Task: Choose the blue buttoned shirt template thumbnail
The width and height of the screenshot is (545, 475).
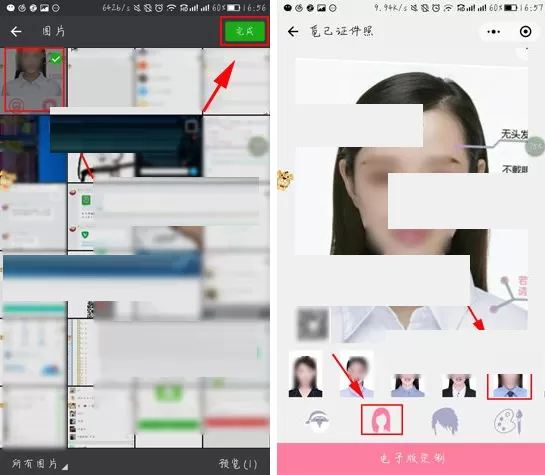Action: coord(407,386)
